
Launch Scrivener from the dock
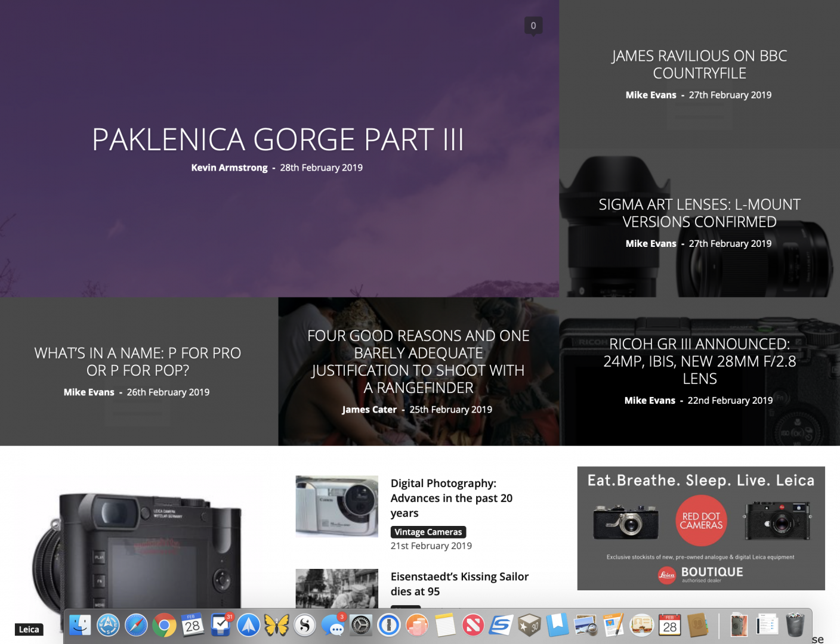[305, 625]
